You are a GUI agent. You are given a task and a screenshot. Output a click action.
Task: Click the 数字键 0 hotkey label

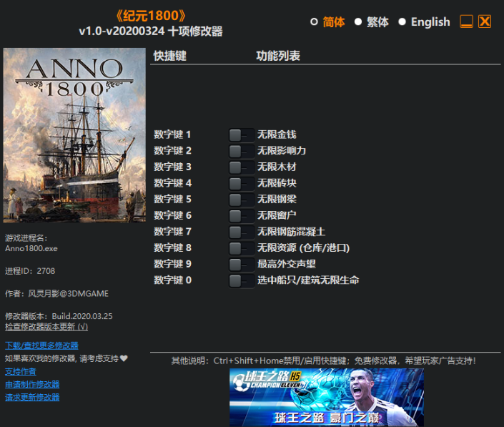pyautogui.click(x=172, y=280)
